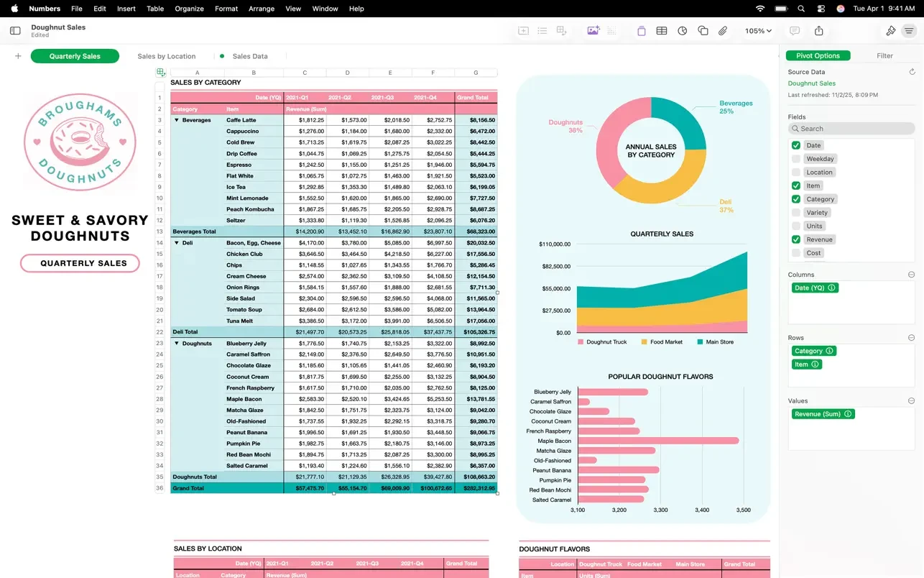Switch to the Filter tab

pos(884,55)
